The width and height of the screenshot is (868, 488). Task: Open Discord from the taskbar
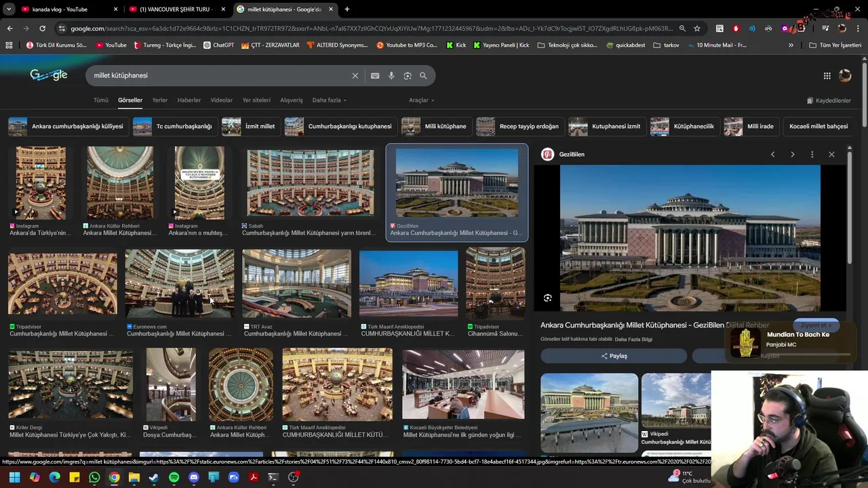point(194,477)
